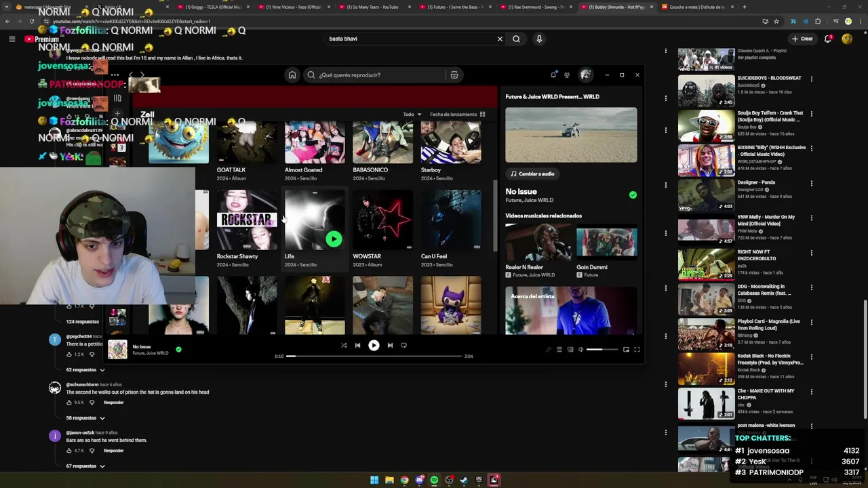
Task: Toggle saved checkmark in now-playing bar
Action: coord(178,350)
